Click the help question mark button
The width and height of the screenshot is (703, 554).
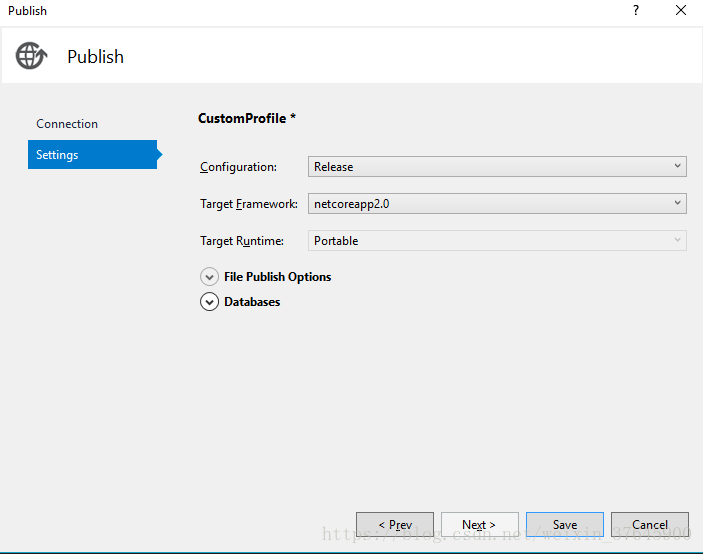(635, 11)
